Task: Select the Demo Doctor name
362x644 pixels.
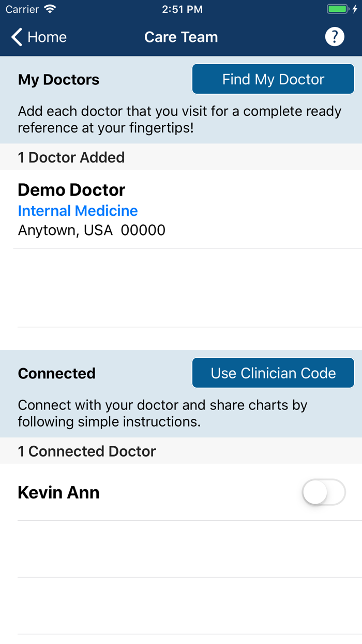Action: click(71, 190)
